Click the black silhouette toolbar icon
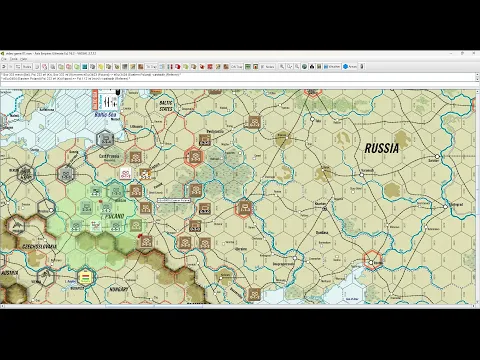Screen dimensions: 480x360 click(x=312, y=67)
